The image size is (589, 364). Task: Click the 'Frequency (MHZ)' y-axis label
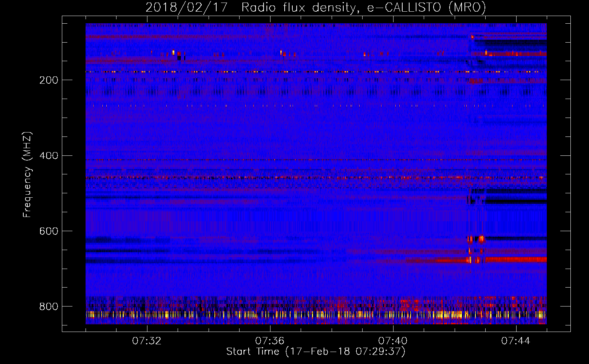click(27, 174)
